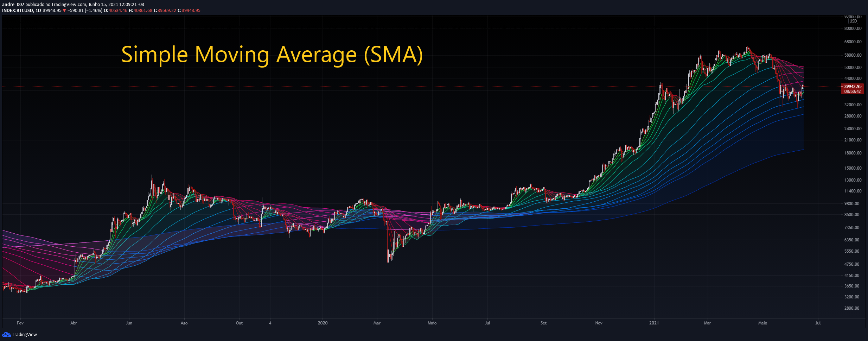This screenshot has width=868, height=341.
Task: Click the 80000.00 price axis label
Action: coord(853,29)
